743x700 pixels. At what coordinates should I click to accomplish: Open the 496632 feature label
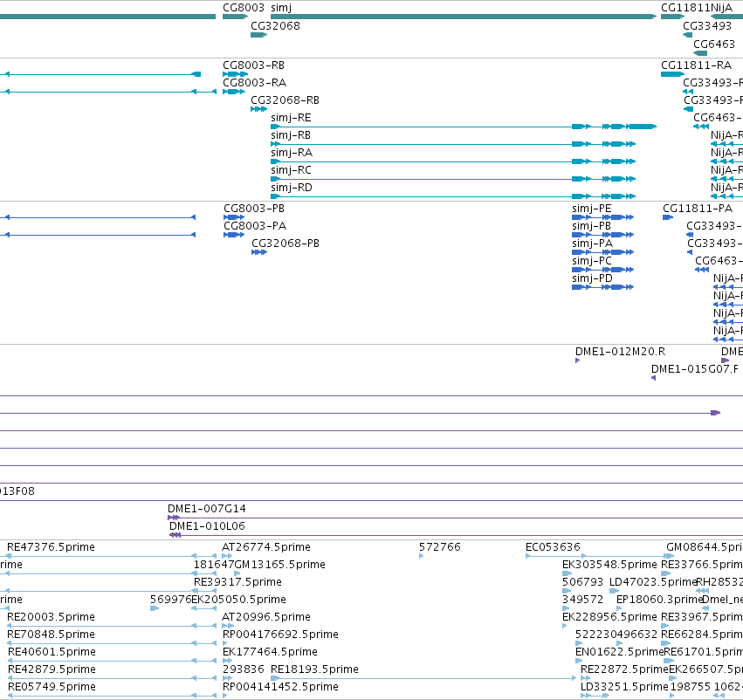coord(636,635)
